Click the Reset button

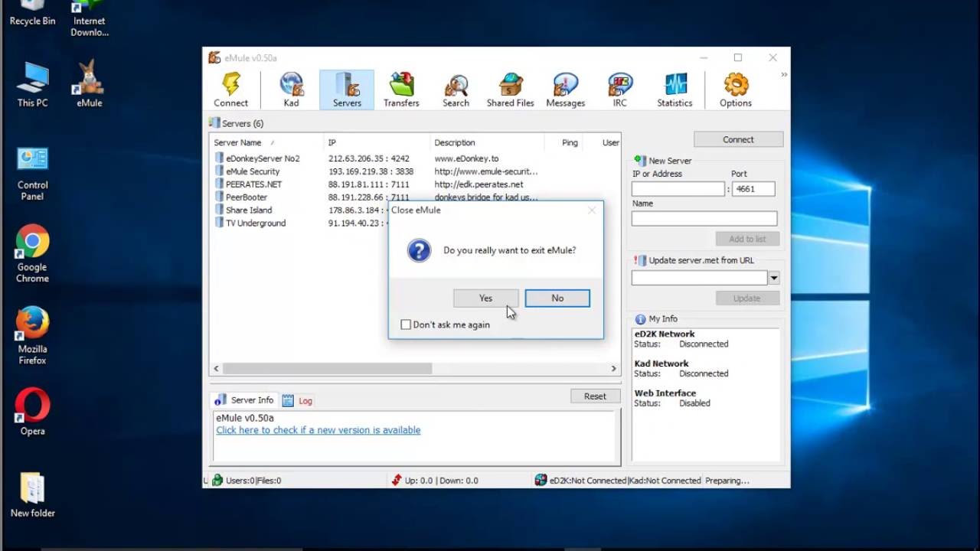pos(595,396)
